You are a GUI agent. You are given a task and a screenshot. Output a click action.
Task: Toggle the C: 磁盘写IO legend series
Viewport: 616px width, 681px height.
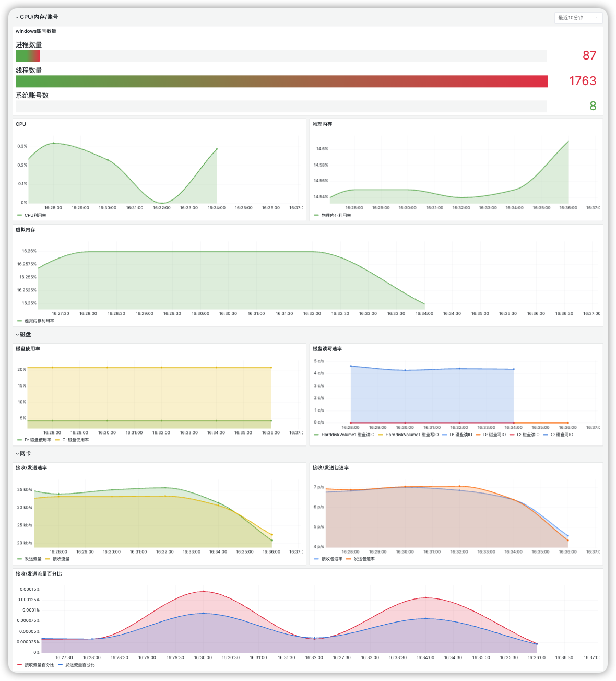click(x=558, y=435)
